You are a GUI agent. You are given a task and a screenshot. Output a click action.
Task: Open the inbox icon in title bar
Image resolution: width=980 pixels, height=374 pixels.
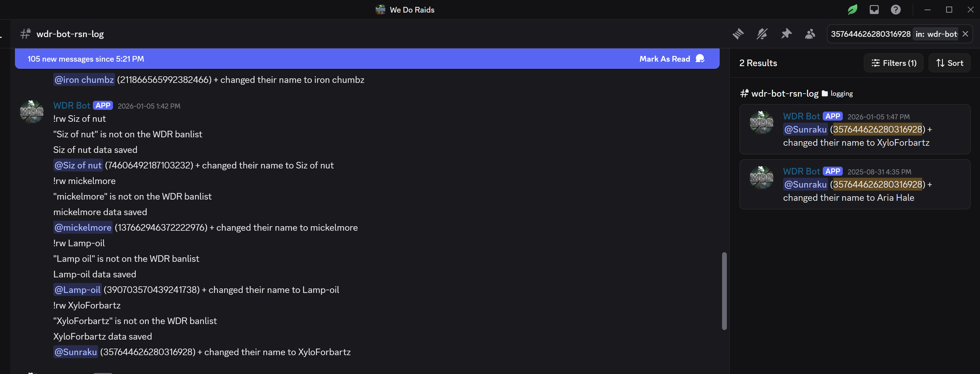(x=874, y=10)
